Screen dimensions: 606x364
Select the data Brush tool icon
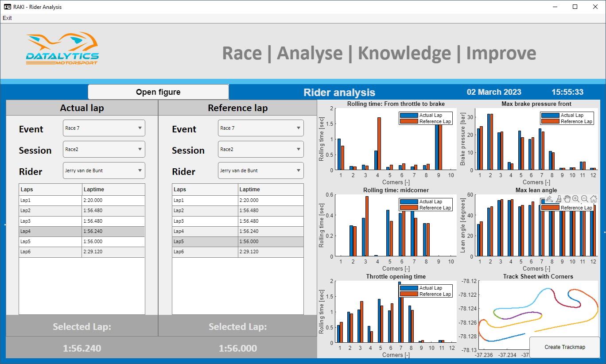click(x=559, y=199)
